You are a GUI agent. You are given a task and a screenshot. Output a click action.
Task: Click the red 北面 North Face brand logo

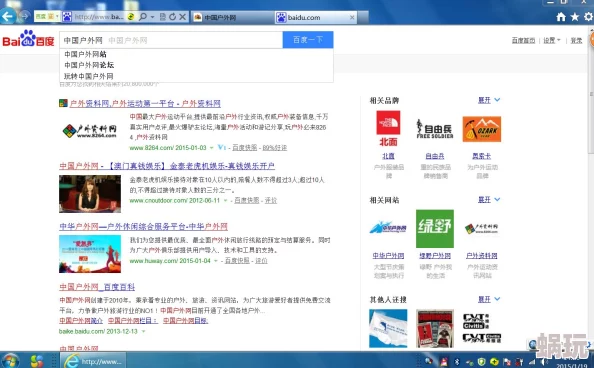pyautogui.click(x=388, y=128)
